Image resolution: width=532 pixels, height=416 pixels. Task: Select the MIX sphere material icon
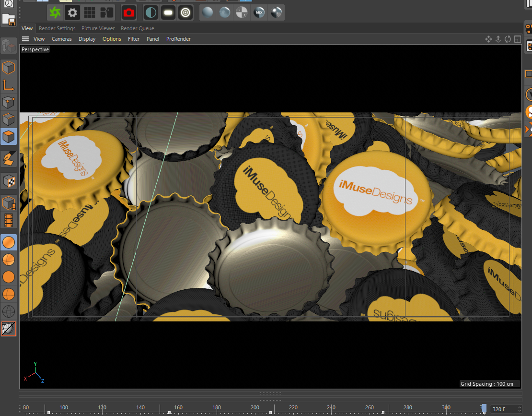click(x=259, y=13)
